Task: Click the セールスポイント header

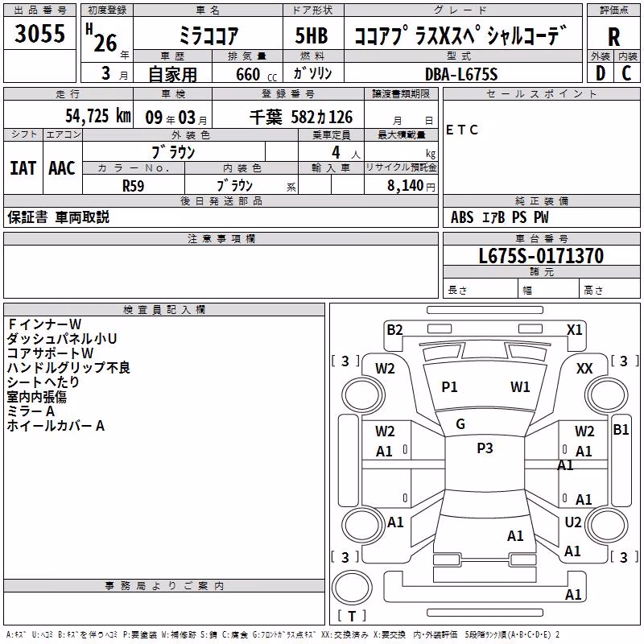Action: pos(541,94)
